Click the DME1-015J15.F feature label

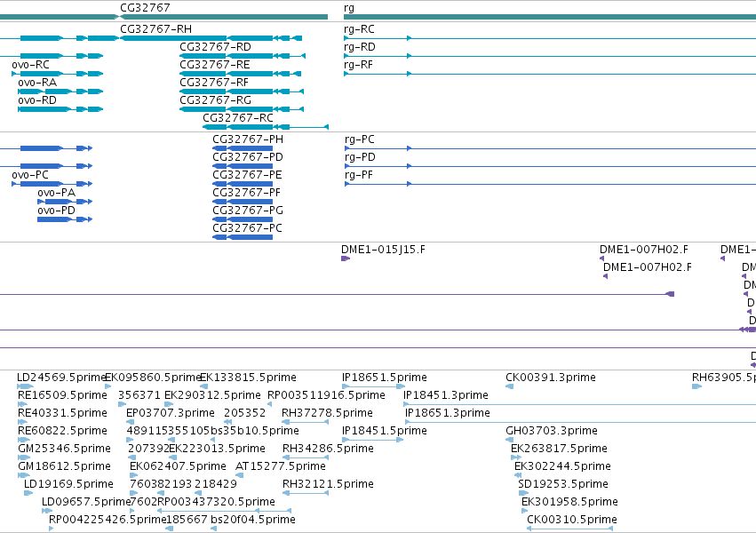click(383, 250)
